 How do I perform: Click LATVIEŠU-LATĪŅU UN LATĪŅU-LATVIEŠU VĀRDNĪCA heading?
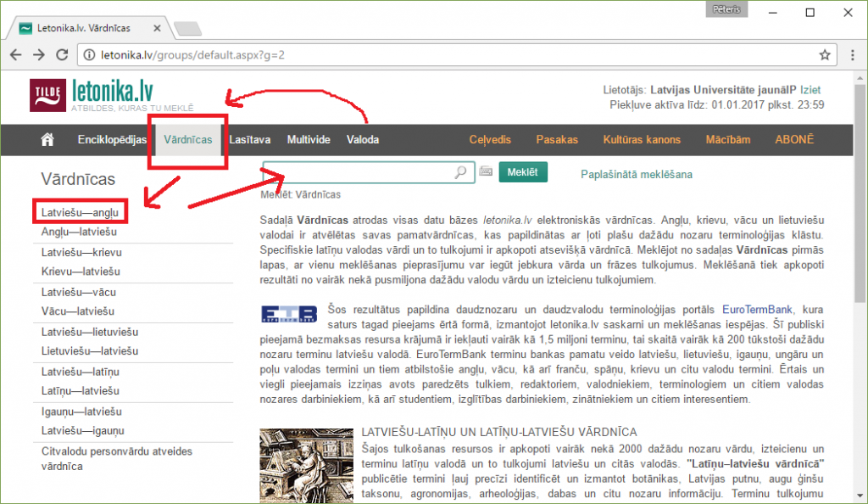pos(499,432)
